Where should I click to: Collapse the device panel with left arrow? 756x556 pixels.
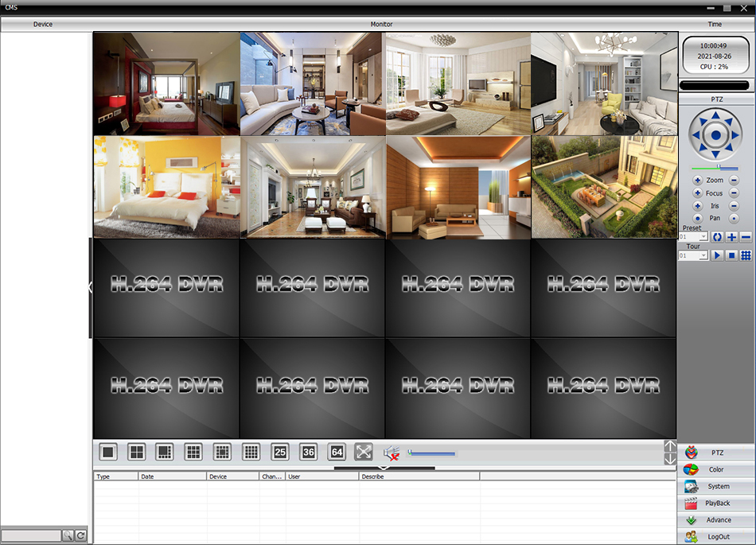(x=91, y=287)
